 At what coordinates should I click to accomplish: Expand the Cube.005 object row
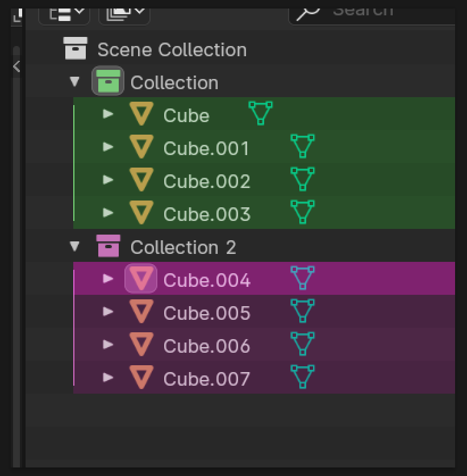[108, 312]
